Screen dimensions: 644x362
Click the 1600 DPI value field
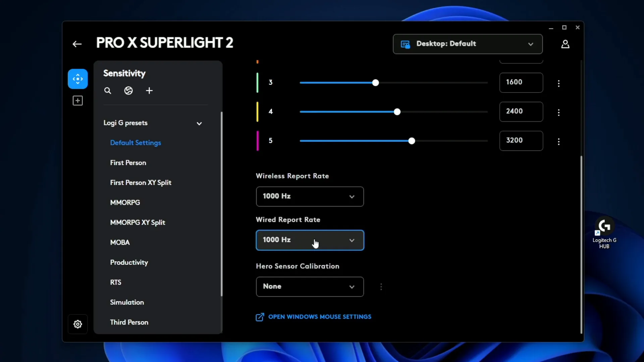point(521,82)
